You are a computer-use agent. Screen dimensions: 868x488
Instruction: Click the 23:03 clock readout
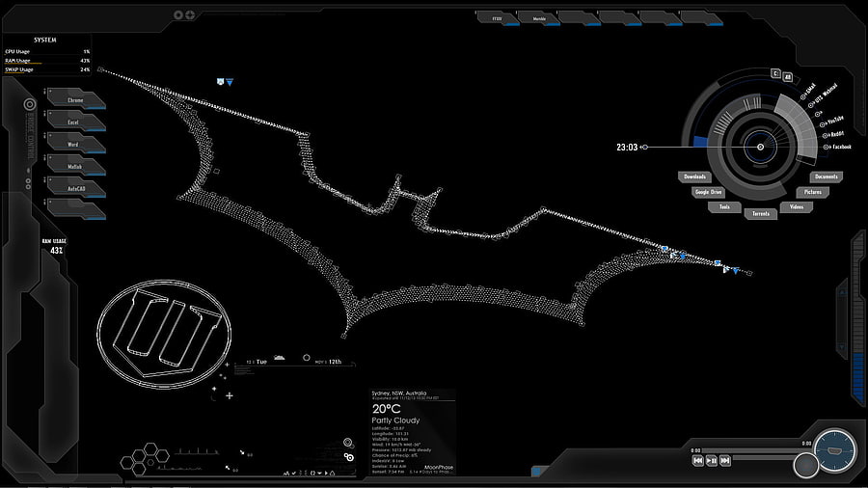(627, 148)
